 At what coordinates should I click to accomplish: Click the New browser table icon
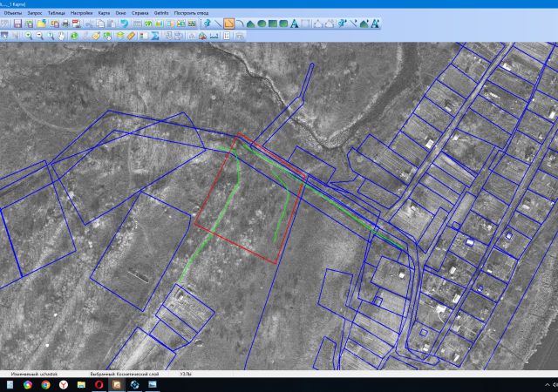click(x=138, y=24)
